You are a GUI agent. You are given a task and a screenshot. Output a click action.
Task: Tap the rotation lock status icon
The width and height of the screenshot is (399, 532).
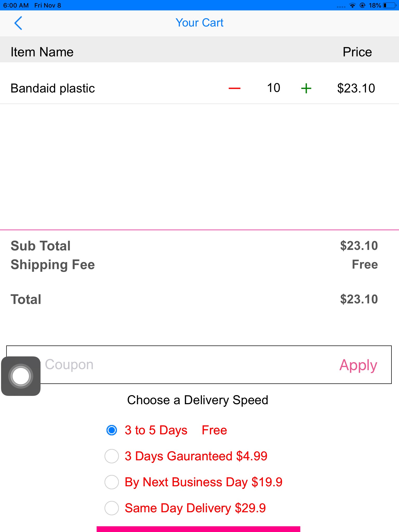pos(362,5)
